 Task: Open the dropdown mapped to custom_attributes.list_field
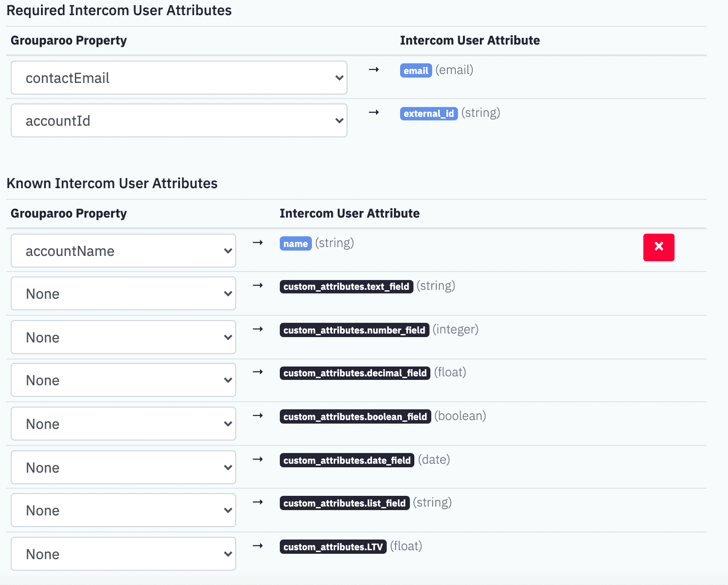point(123,510)
